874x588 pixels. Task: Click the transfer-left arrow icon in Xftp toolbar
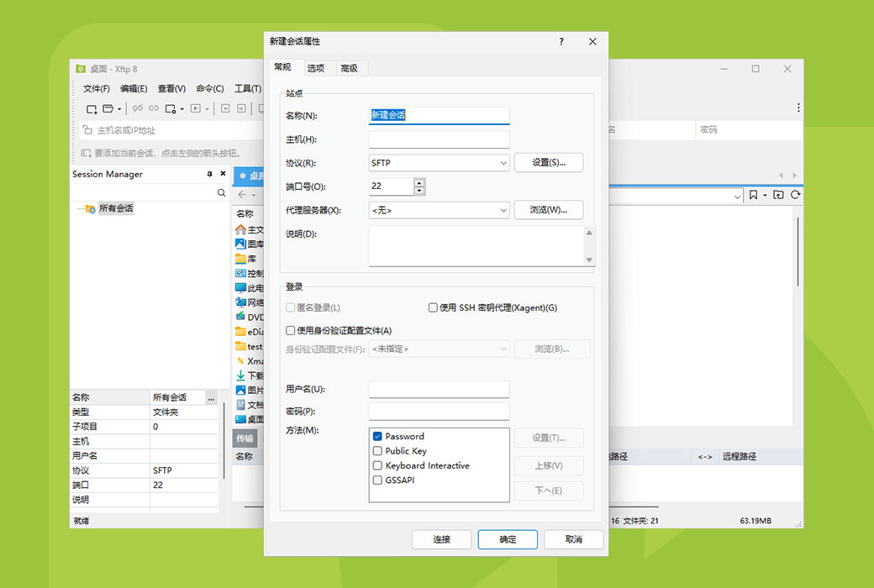pyautogui.click(x=225, y=108)
